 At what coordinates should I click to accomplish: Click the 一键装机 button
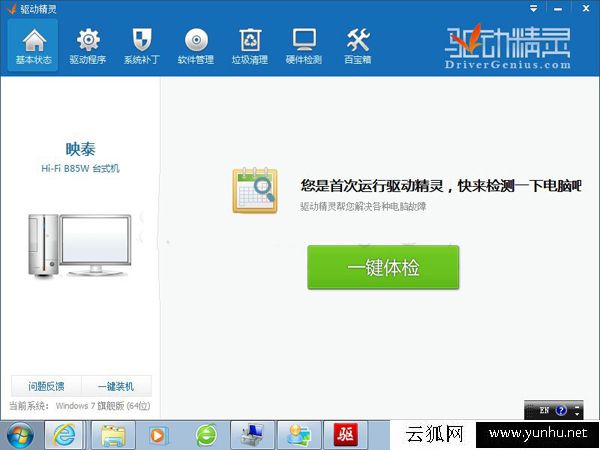(116, 386)
